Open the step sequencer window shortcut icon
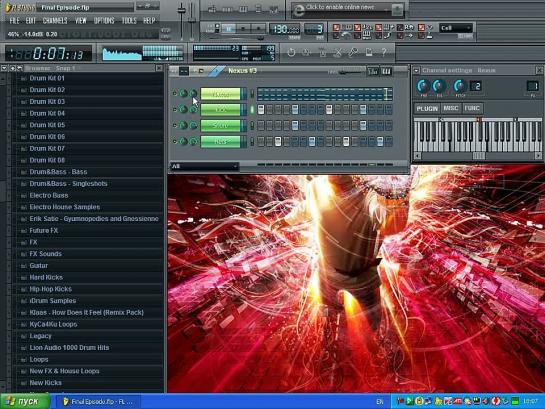Image resolution: width=545 pixels, height=409 pixels. (x=227, y=9)
